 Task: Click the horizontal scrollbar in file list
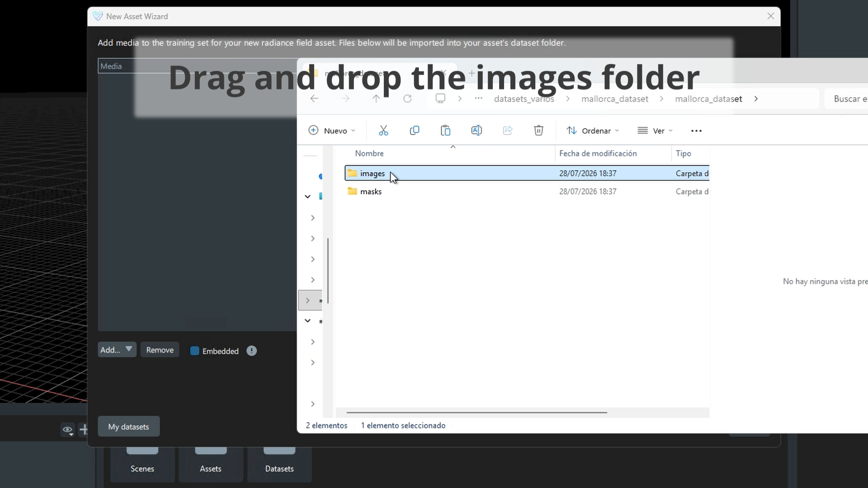(477, 412)
